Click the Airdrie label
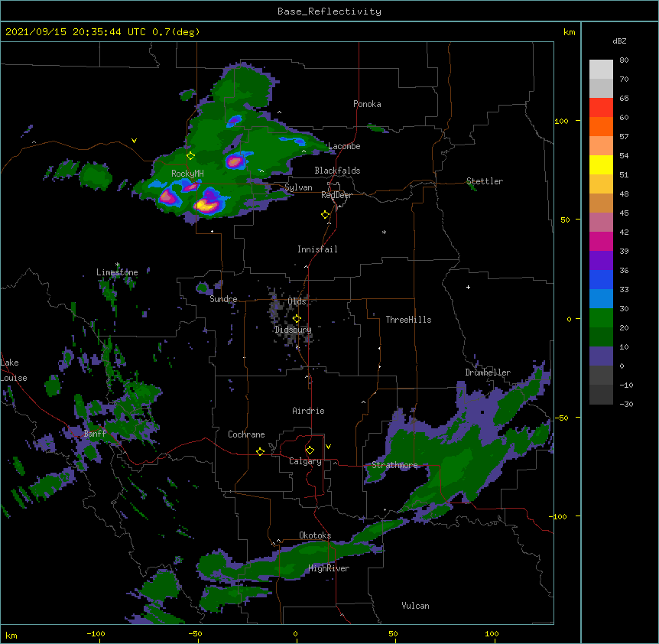 pyautogui.click(x=309, y=411)
